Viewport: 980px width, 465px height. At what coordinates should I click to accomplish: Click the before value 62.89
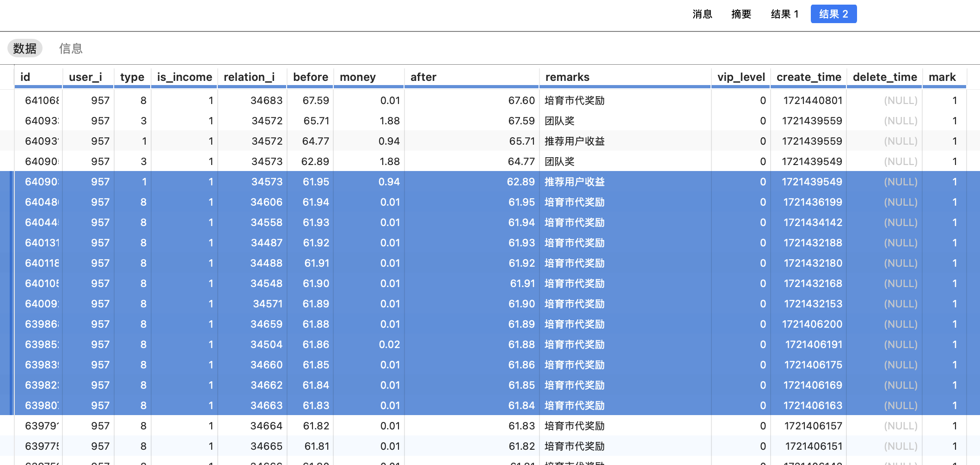315,162
